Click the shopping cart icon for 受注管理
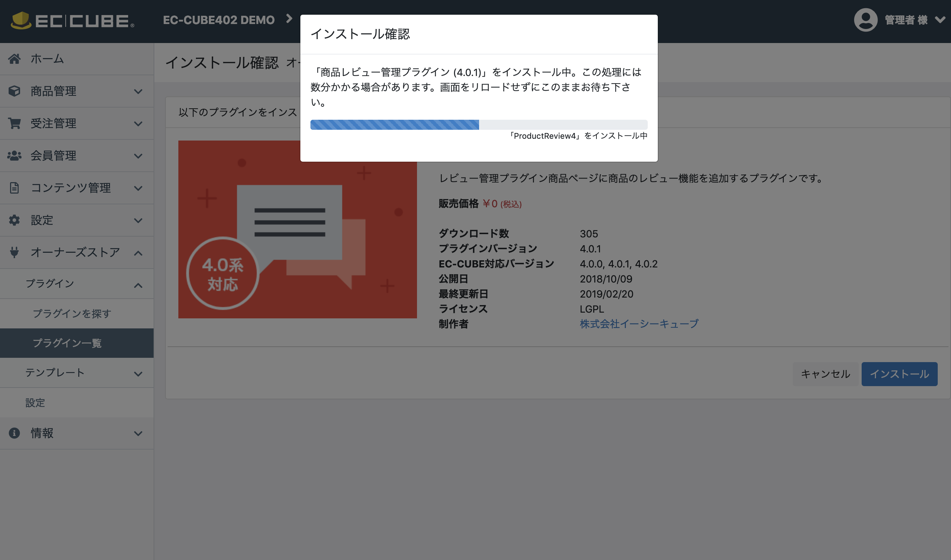 (x=14, y=123)
